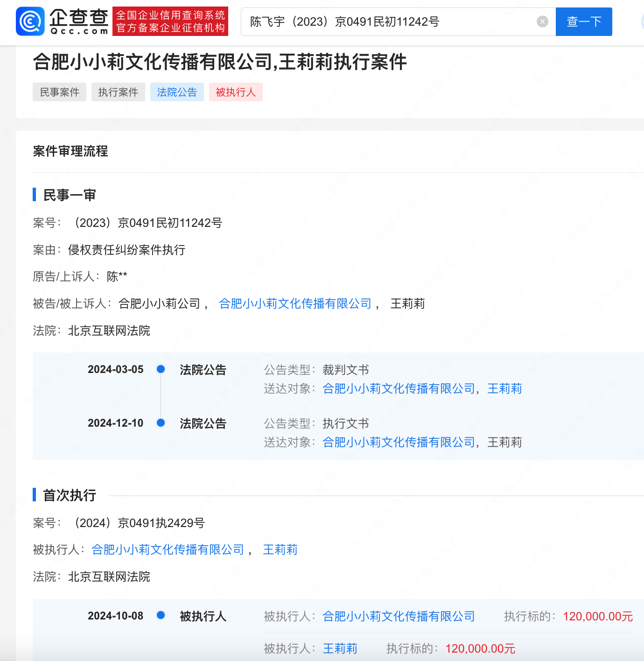Image resolution: width=644 pixels, height=661 pixels.
Task: Switch to the 民事一审 section header
Action: click(x=69, y=195)
